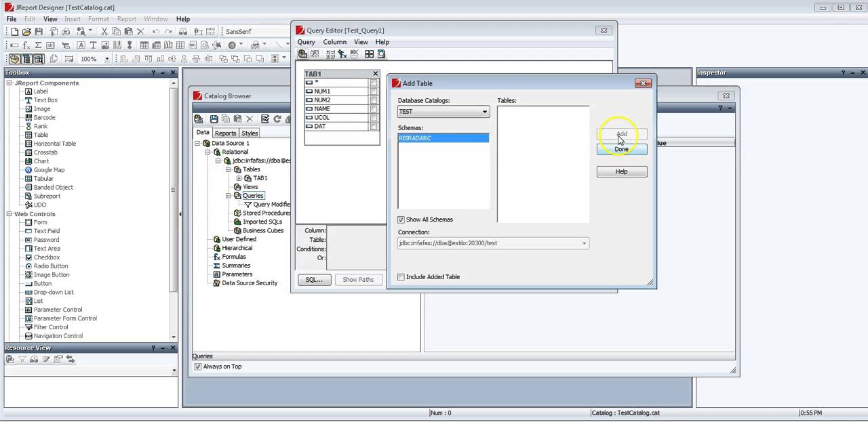Screen dimensions: 868x439
Task: Click the Sigma summary icon in insert toolbar
Action: [x=39, y=45]
